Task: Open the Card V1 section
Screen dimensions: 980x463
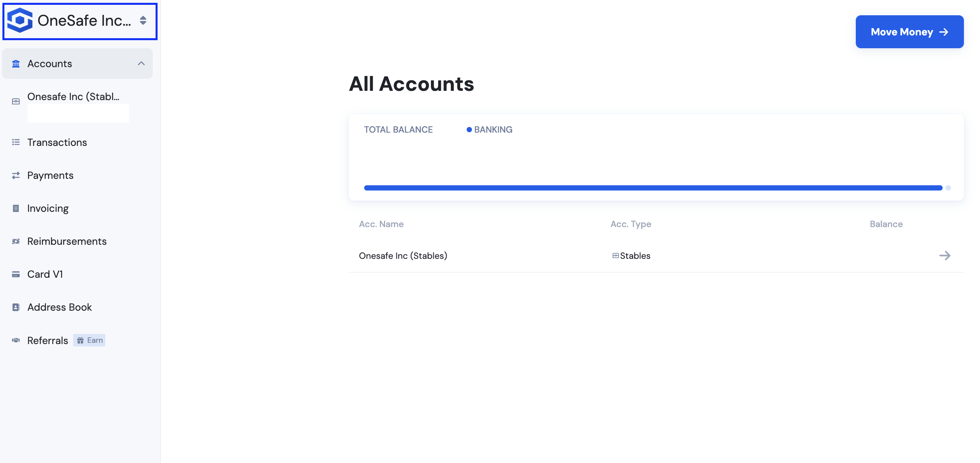Action: point(45,274)
